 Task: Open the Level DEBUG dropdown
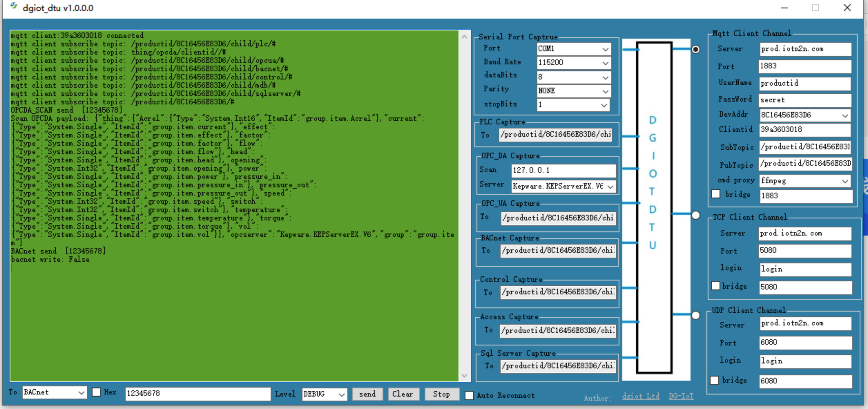[341, 394]
